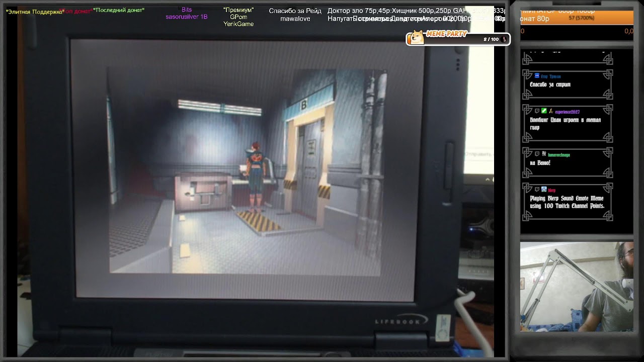Viewport: 644px width, 362px height.
Task: Click the chat bubble icon before blerp
Action: tap(537, 190)
